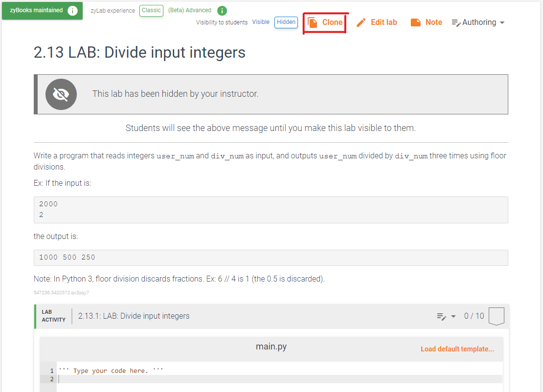This screenshot has width=543, height=392.
Task: Click the zyBooks maintained green badge
Action: point(42,11)
